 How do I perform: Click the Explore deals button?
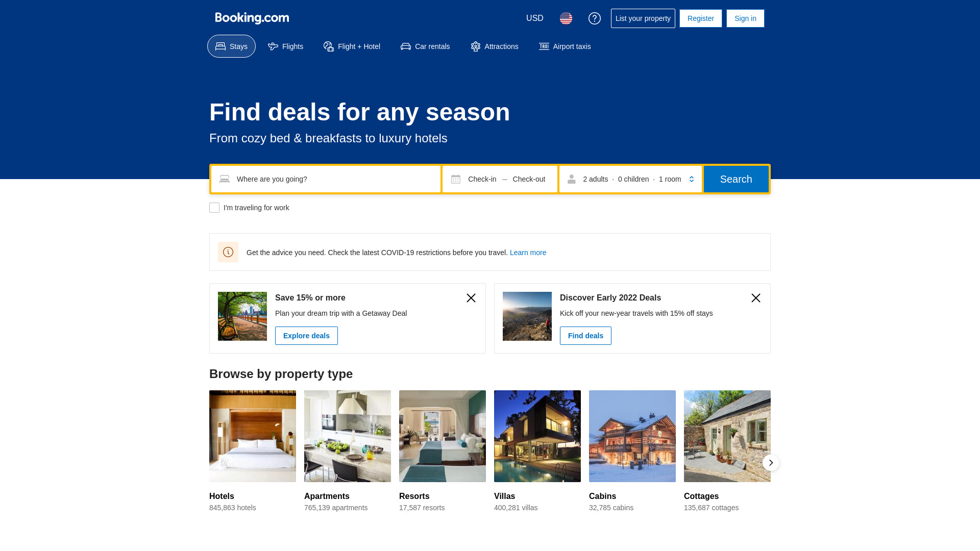click(306, 336)
